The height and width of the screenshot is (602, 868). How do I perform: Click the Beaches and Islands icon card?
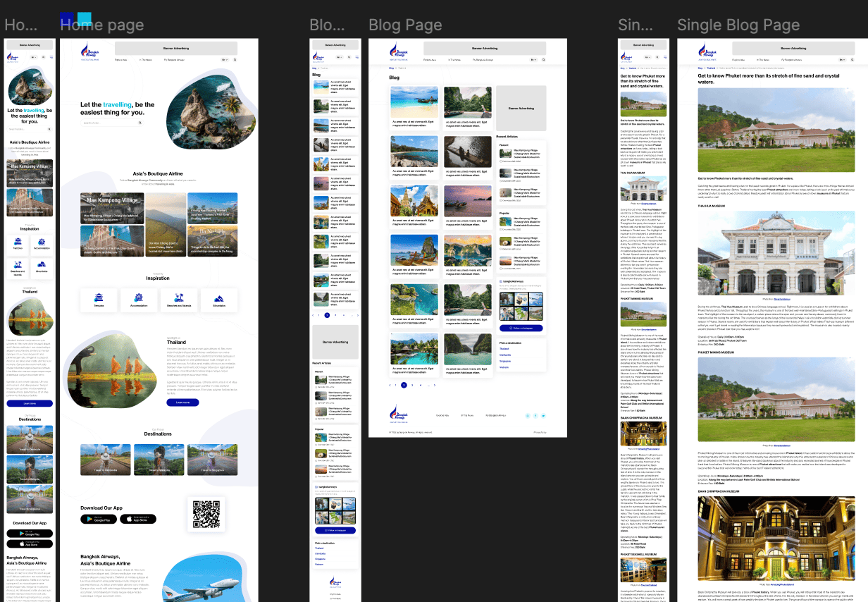click(179, 300)
